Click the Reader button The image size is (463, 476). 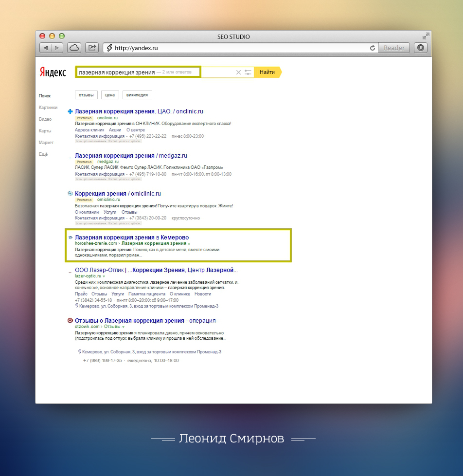tap(394, 48)
